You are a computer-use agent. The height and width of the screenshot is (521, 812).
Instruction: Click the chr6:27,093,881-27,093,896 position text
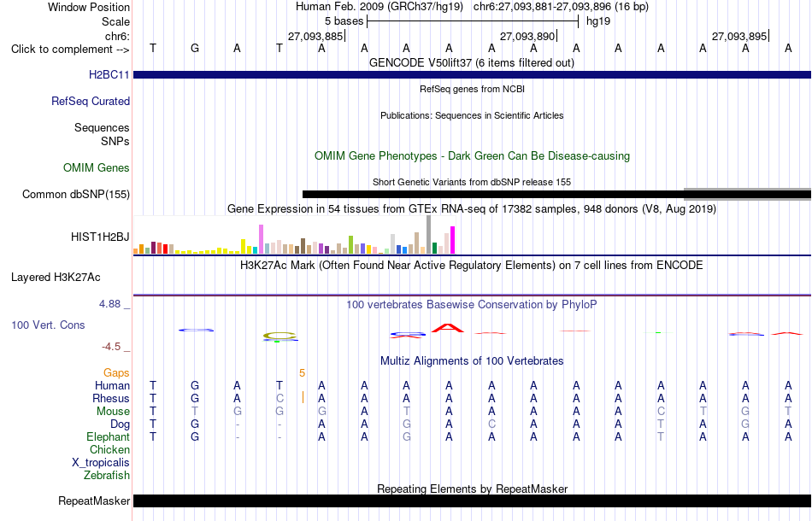[x=561, y=7]
